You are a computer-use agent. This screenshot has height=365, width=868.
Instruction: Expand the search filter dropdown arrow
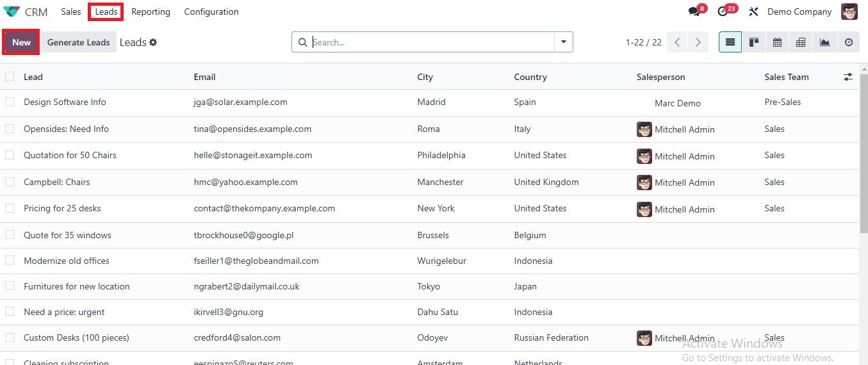(564, 42)
